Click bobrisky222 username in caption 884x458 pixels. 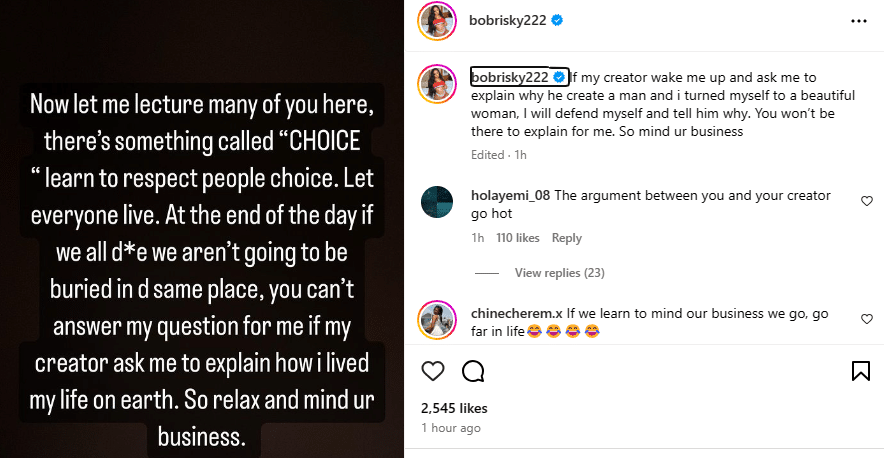(508, 76)
